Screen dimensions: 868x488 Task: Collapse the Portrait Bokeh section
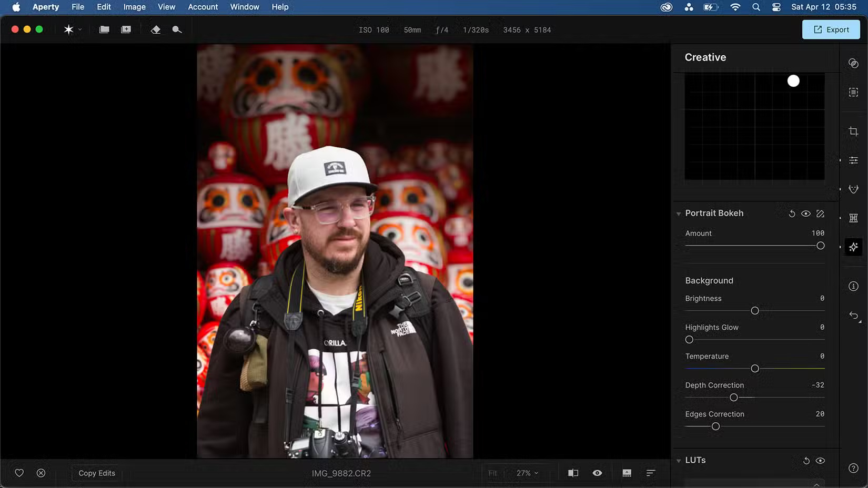click(x=679, y=213)
